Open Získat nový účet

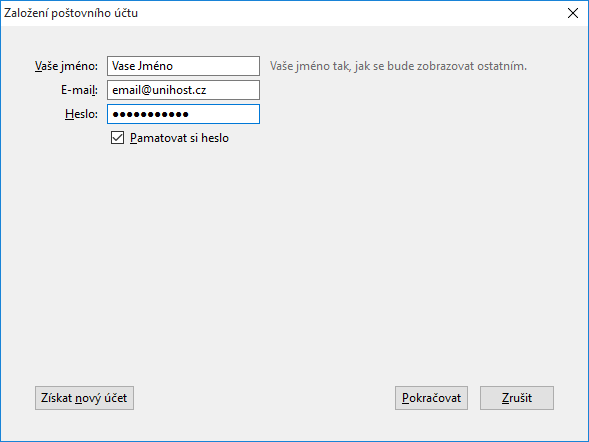click(x=85, y=398)
